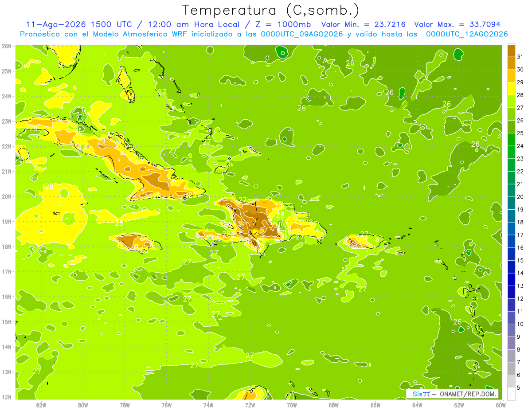Click the longitude label "74W"
Viewport: 532px width, 411px height.
click(208, 405)
